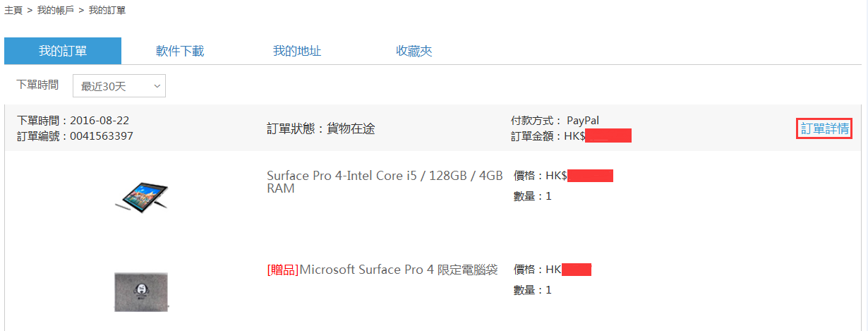This screenshot has height=331, width=868.
Task: Expand the 最近30天 order time dropdown
Action: (x=119, y=86)
